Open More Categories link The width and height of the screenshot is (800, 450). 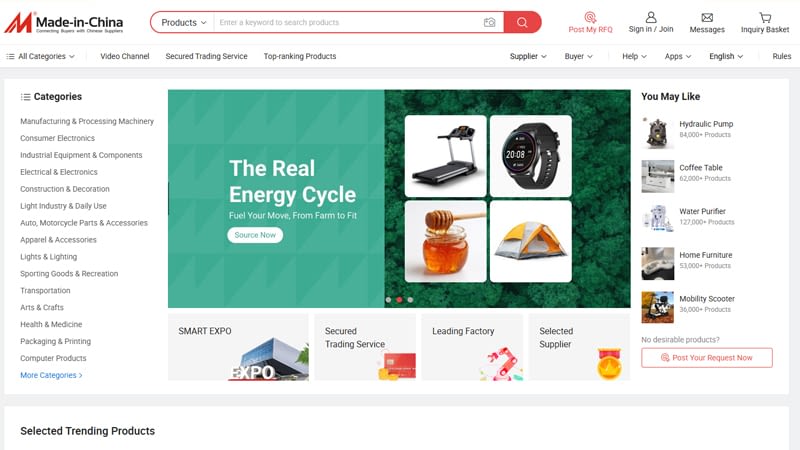[x=51, y=375]
